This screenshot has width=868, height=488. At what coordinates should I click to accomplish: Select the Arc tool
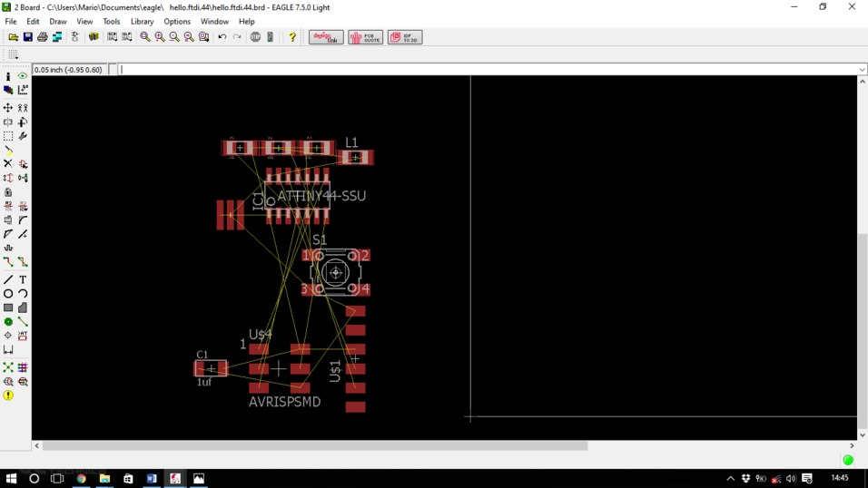[x=23, y=294]
